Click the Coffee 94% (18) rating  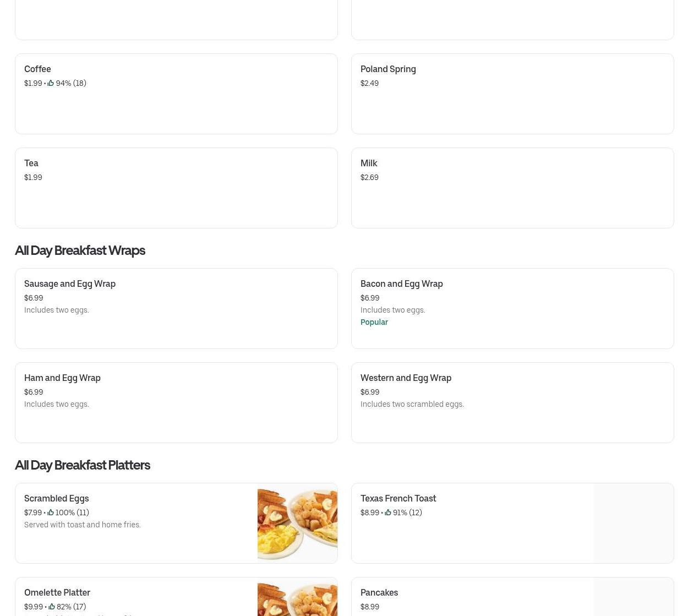71,83
